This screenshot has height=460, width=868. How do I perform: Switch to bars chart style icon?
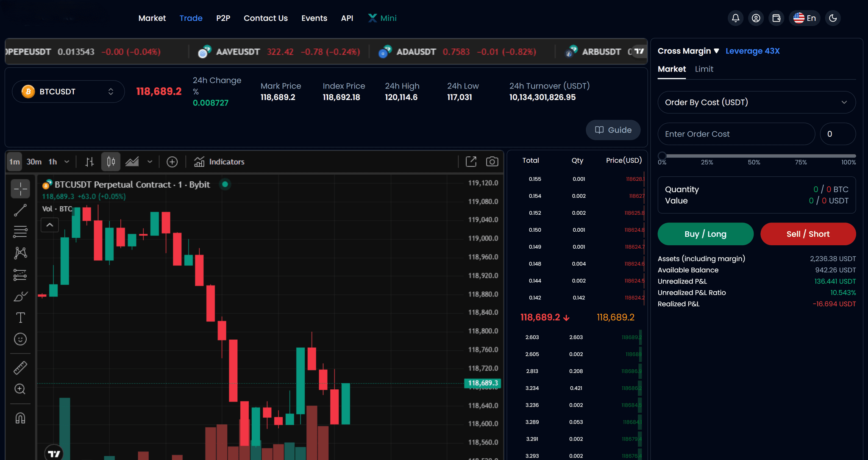89,162
